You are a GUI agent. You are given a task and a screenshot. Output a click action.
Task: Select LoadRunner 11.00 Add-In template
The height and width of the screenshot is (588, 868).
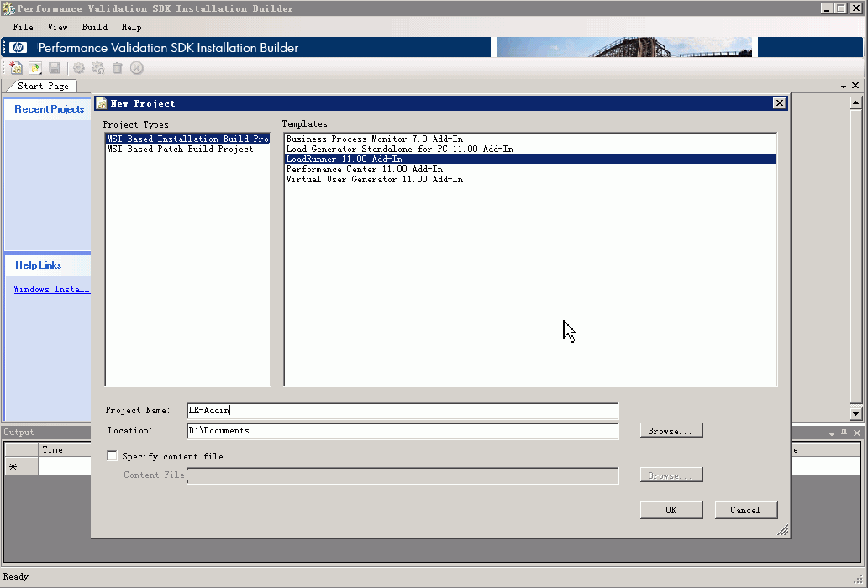[530, 159]
